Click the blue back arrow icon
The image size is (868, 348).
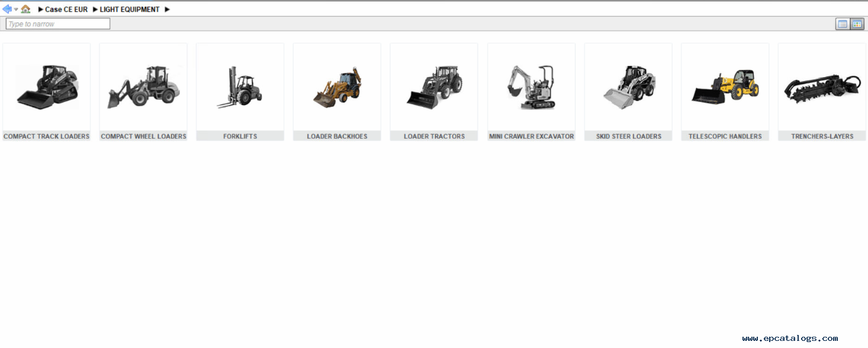7,9
